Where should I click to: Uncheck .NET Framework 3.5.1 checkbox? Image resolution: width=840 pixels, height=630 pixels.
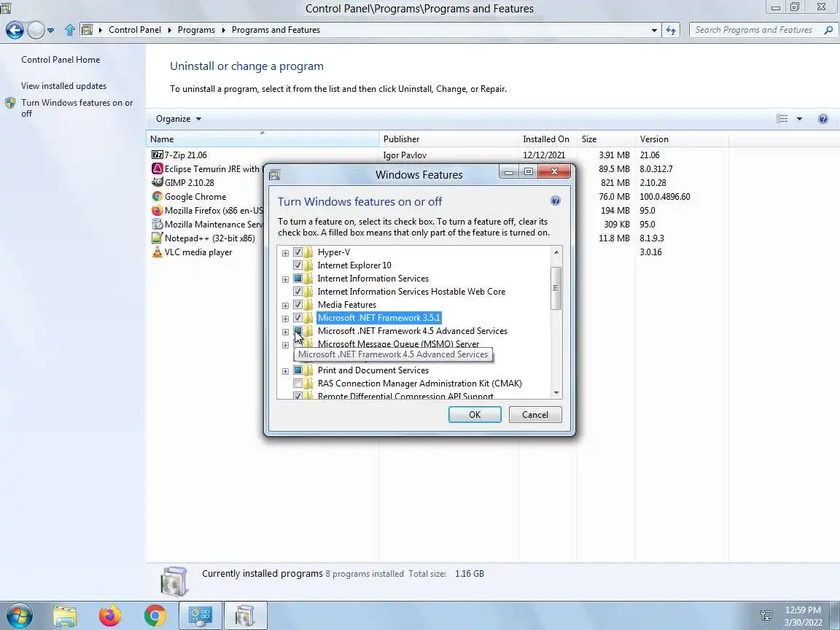click(x=297, y=318)
